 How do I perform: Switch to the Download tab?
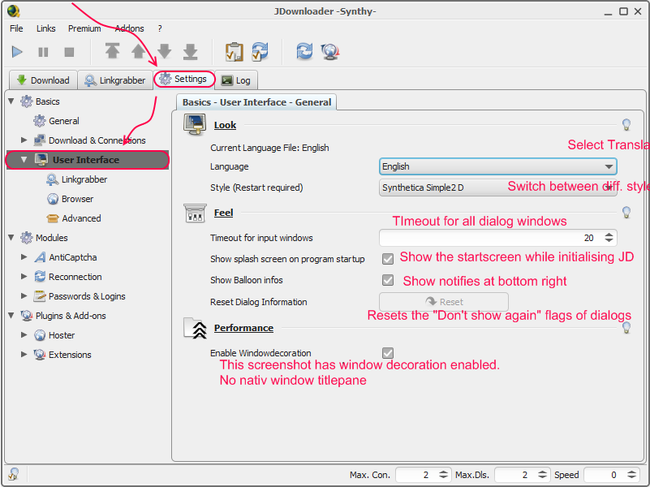click(x=44, y=80)
